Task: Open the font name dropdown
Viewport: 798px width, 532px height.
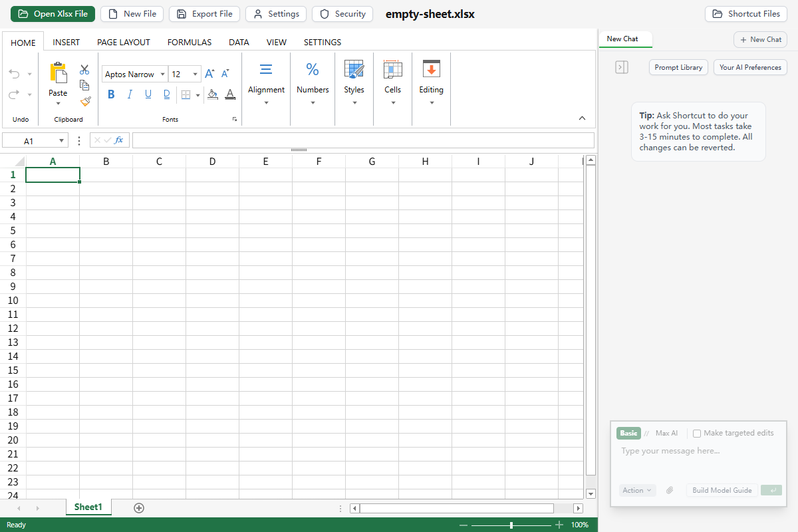Action: [163, 74]
